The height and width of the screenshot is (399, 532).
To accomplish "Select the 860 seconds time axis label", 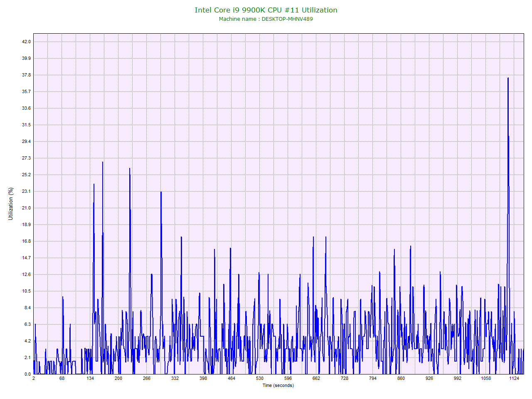I will [x=401, y=378].
